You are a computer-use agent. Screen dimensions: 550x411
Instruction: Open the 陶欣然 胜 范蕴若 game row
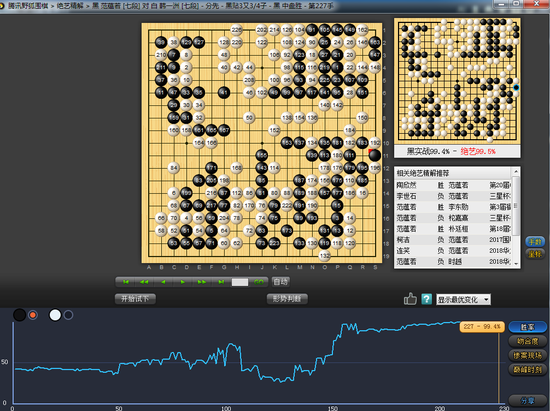[453, 185]
